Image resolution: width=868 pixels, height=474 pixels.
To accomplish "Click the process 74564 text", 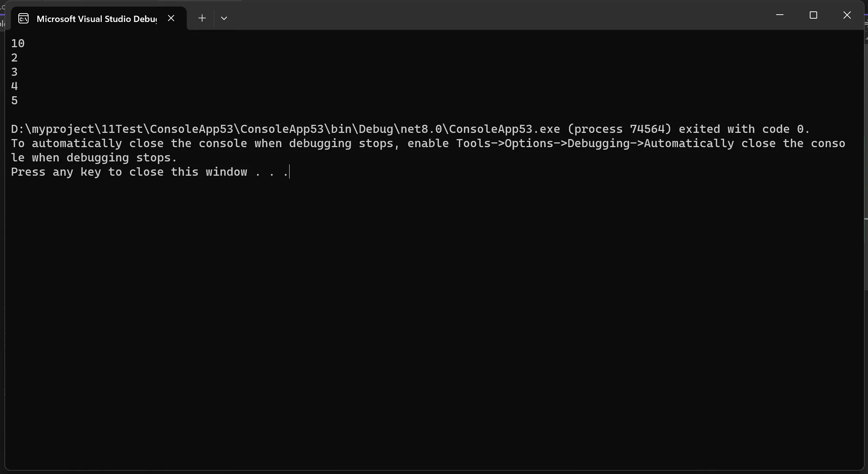I will 619,129.
